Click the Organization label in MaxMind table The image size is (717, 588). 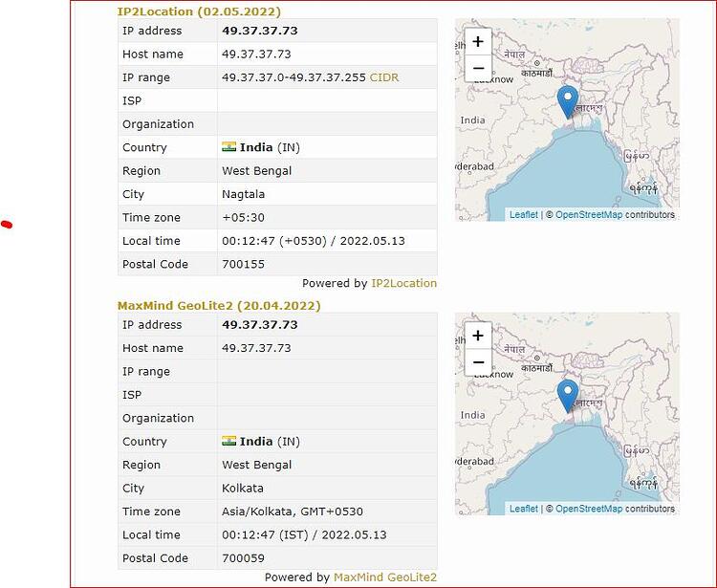(158, 418)
